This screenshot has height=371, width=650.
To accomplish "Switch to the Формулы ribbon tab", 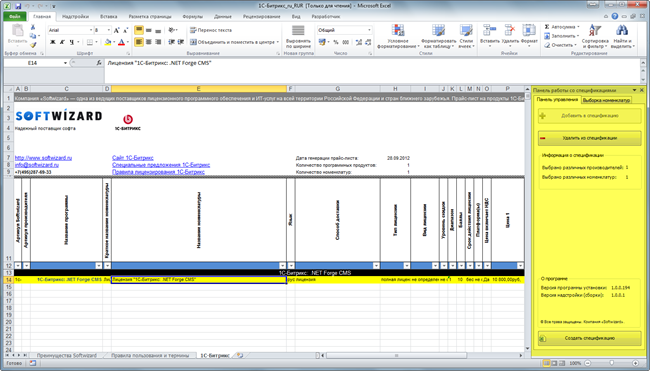I will (x=193, y=17).
